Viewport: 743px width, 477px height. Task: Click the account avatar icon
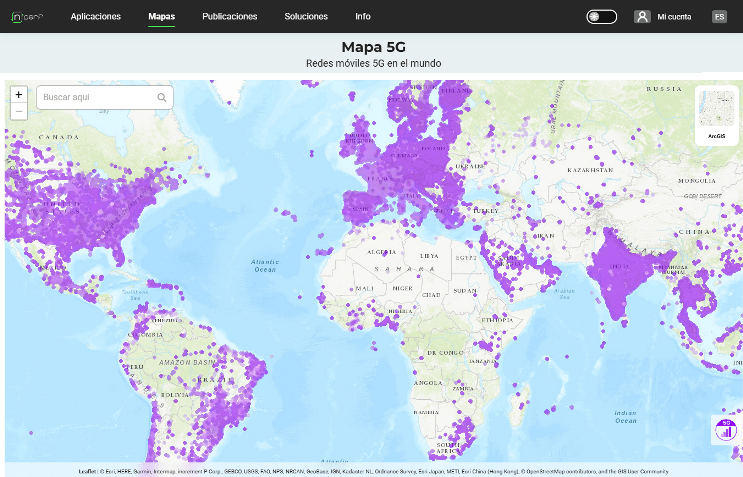point(642,17)
